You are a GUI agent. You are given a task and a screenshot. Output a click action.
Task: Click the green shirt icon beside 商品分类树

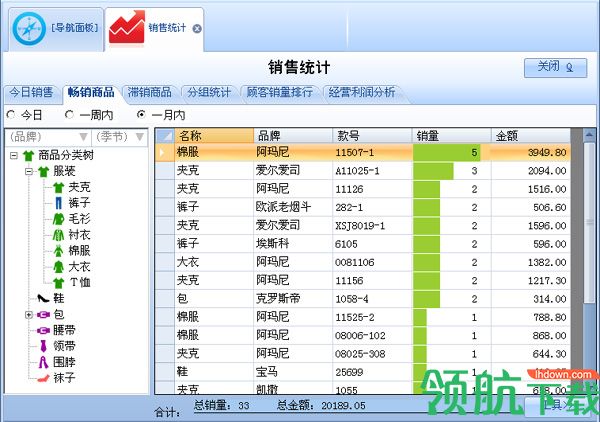[x=28, y=155]
